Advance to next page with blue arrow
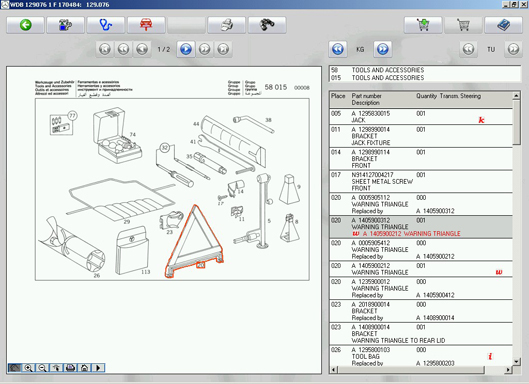This screenshot has width=529, height=384. coord(186,49)
